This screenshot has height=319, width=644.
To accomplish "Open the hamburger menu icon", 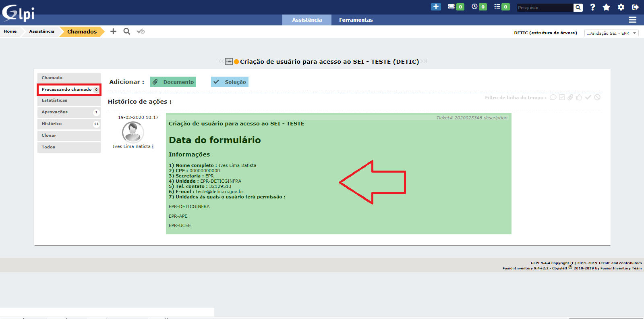I will [x=632, y=20].
